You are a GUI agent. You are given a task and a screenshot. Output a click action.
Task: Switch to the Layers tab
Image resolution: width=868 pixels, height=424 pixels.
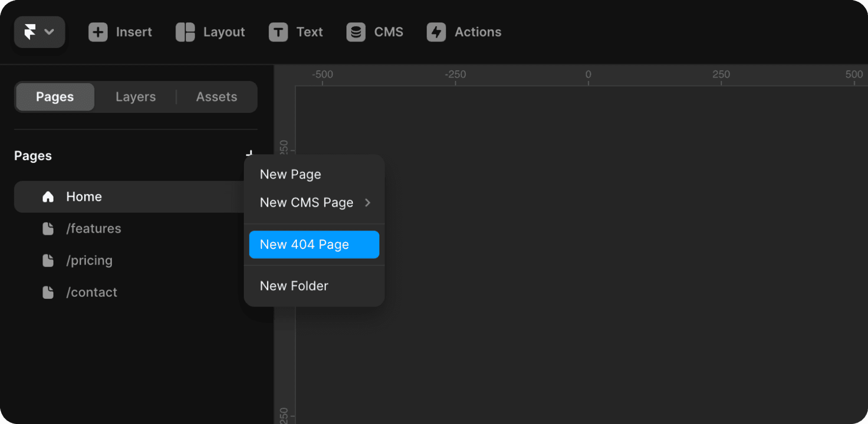(x=135, y=97)
